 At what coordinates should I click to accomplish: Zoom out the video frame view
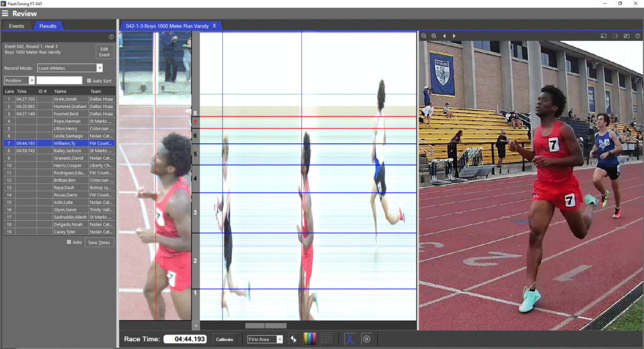(x=424, y=36)
